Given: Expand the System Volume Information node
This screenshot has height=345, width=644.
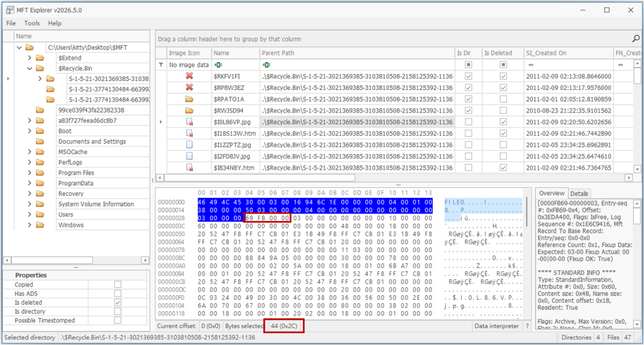Looking at the screenshot, I should point(30,204).
